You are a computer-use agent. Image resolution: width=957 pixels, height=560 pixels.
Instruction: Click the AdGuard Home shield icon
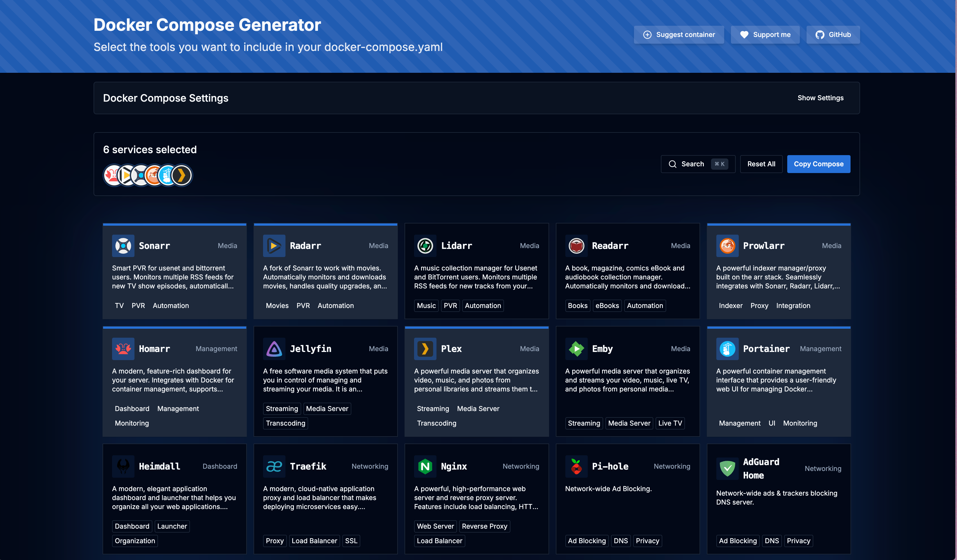coord(727,468)
